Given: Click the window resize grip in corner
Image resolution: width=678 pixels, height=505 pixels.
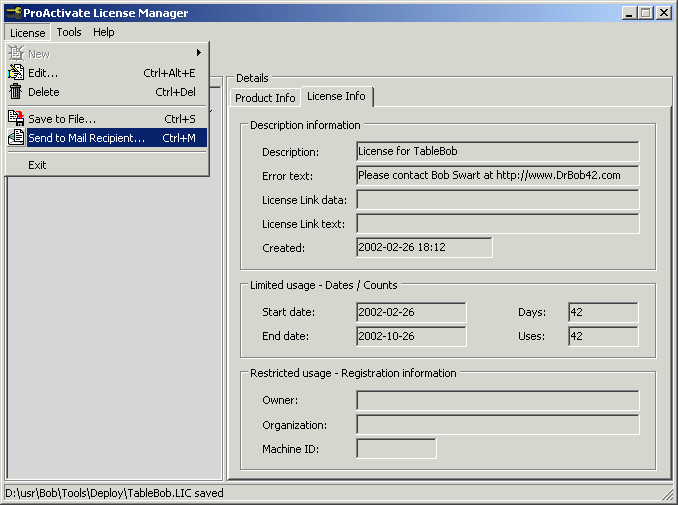Looking at the screenshot, I should pyautogui.click(x=668, y=493).
